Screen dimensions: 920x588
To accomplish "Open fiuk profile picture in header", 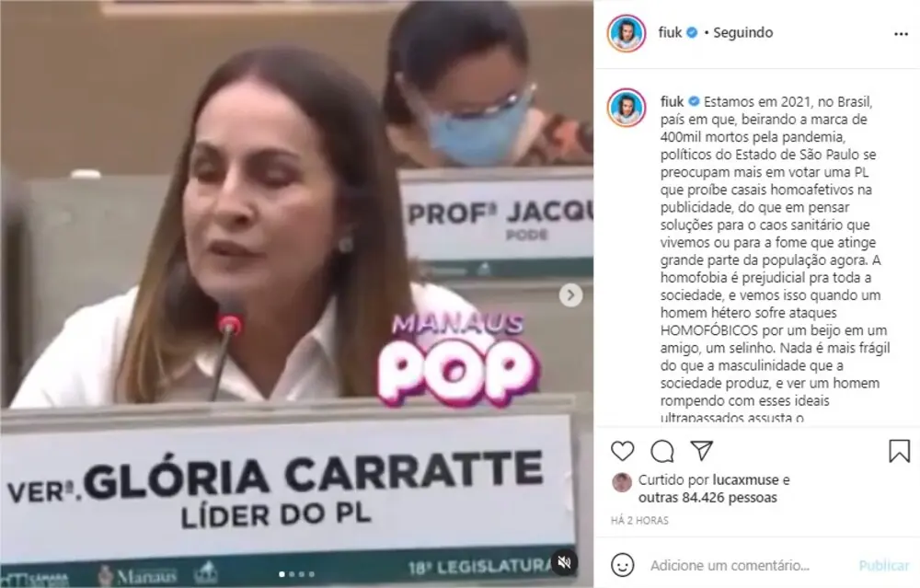I will tap(626, 33).
